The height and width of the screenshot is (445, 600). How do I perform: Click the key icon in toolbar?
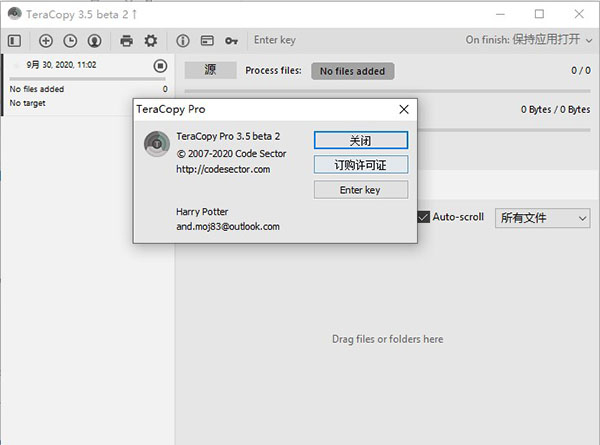[x=231, y=41]
